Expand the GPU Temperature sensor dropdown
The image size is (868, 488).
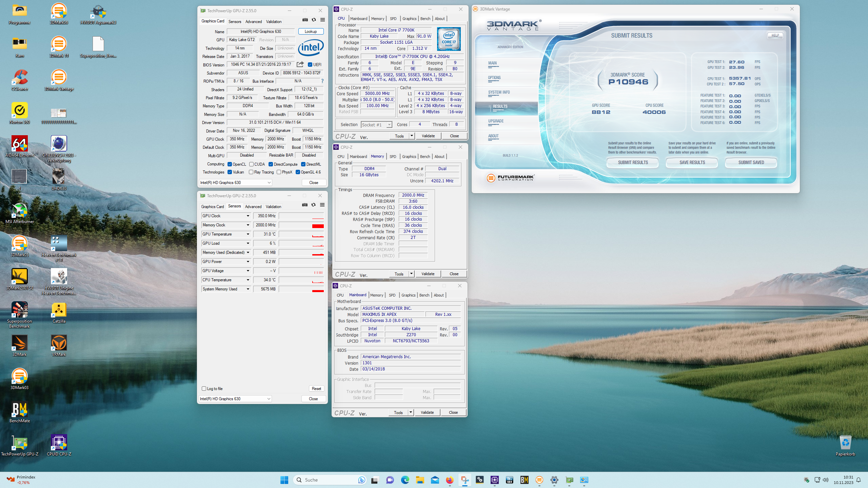coord(248,234)
